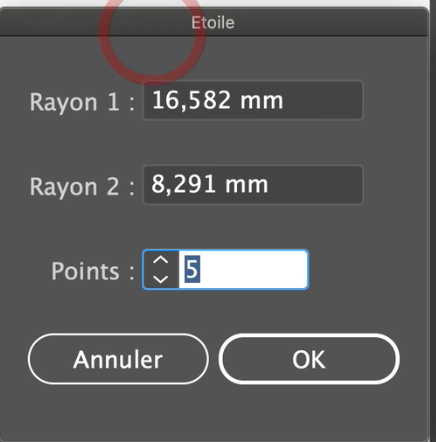Decrease Points with the down arrow

(x=160, y=279)
